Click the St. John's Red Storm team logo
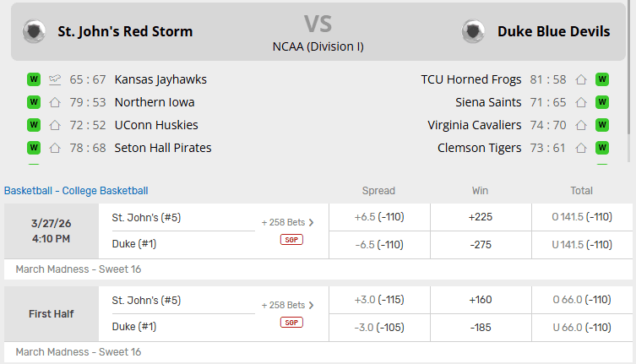 35,31
